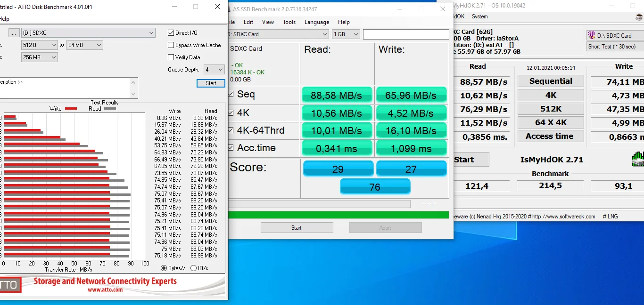Open the Queue Depth dropdown
The image size is (644, 305).
(214, 70)
